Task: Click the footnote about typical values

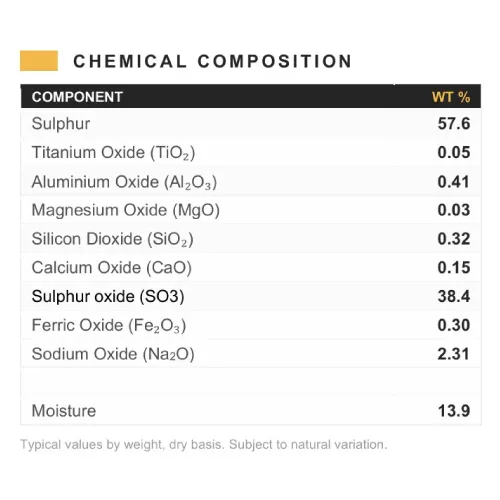Action: 204,445
